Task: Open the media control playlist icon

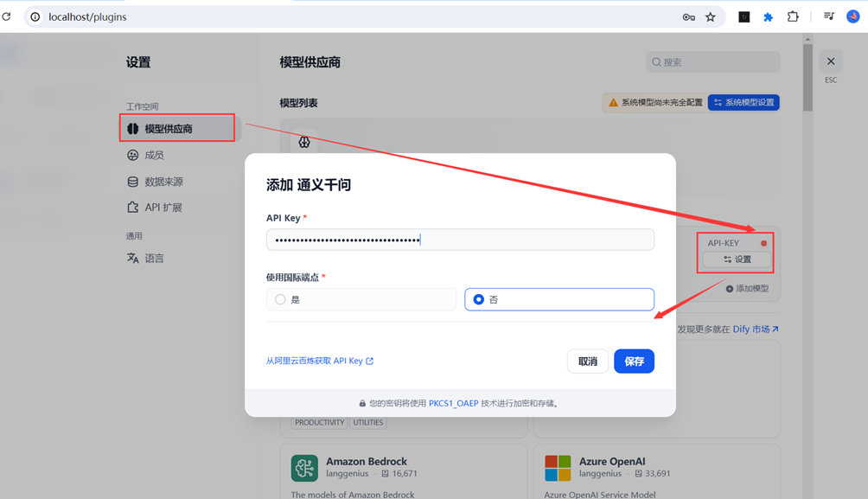Action: pyautogui.click(x=829, y=16)
